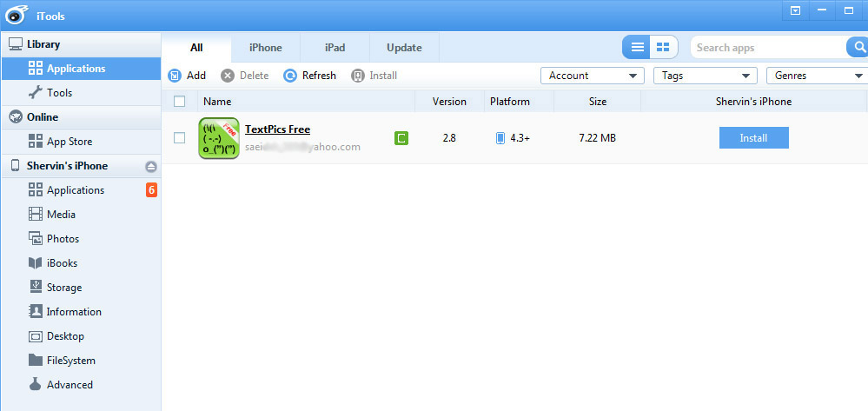
Task: Switch to the Update tab
Action: [x=404, y=48]
